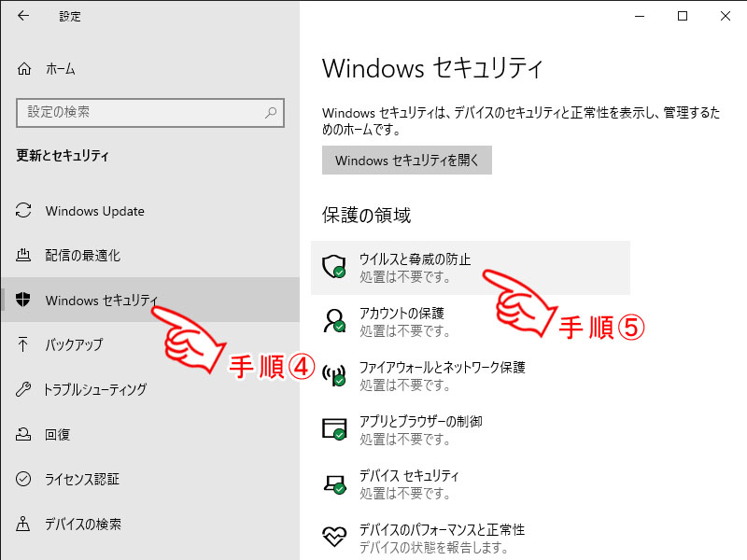Open ライセンス認証 settings page
The image size is (747, 560).
coord(150,479)
